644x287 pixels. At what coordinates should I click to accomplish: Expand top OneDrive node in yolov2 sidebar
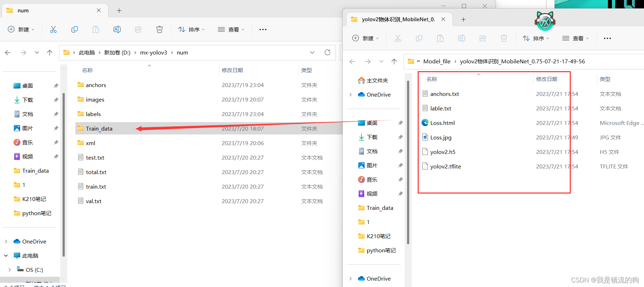[350, 94]
